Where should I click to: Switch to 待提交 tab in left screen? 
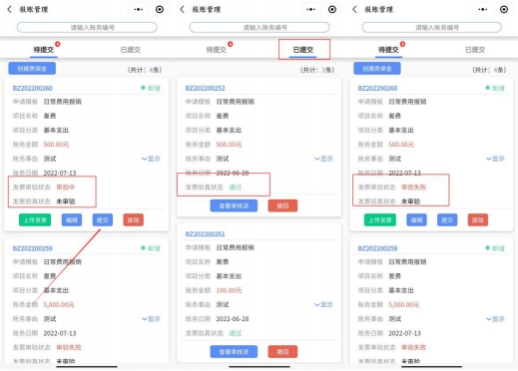(x=44, y=50)
